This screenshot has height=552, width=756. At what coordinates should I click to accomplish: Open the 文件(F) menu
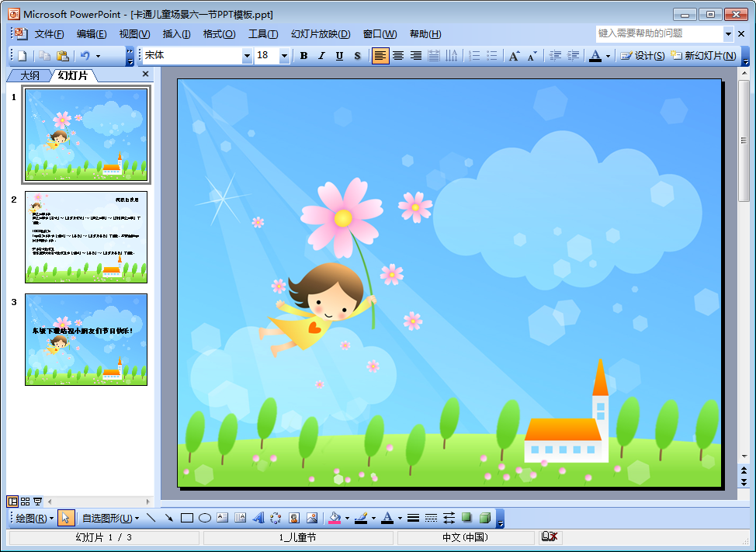[x=49, y=33]
